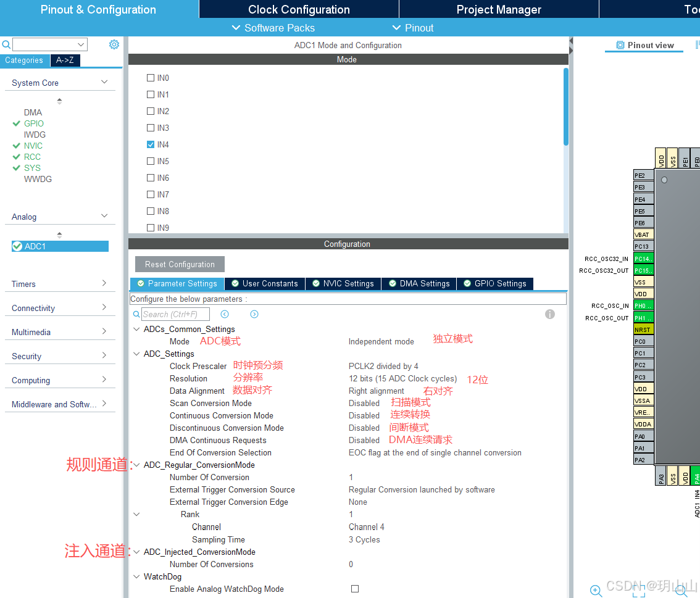The width and height of the screenshot is (700, 598).
Task: Open the settings gear icon above Categories
Action: 114,44
